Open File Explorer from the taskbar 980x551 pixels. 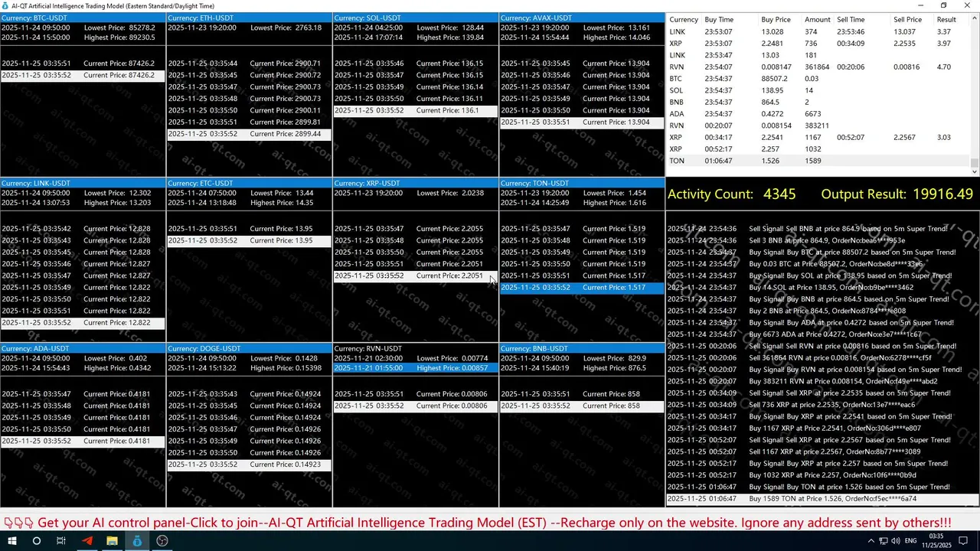coord(112,540)
